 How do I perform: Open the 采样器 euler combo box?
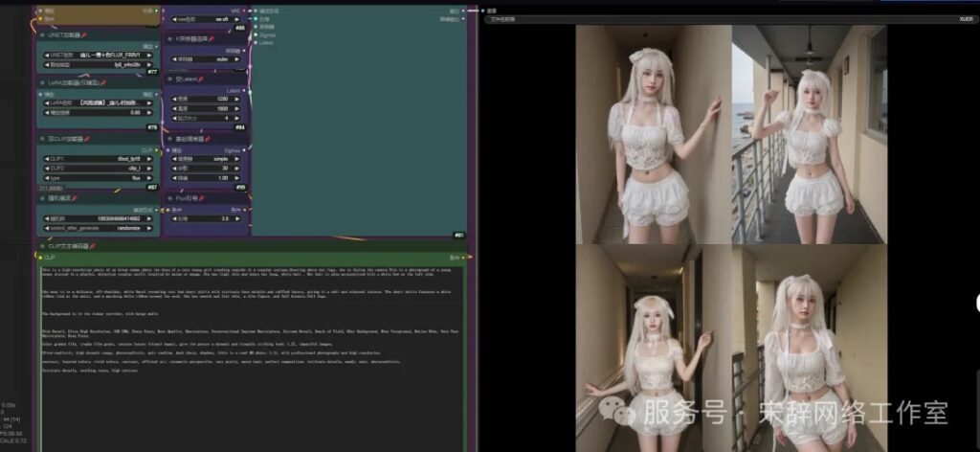click(208, 58)
